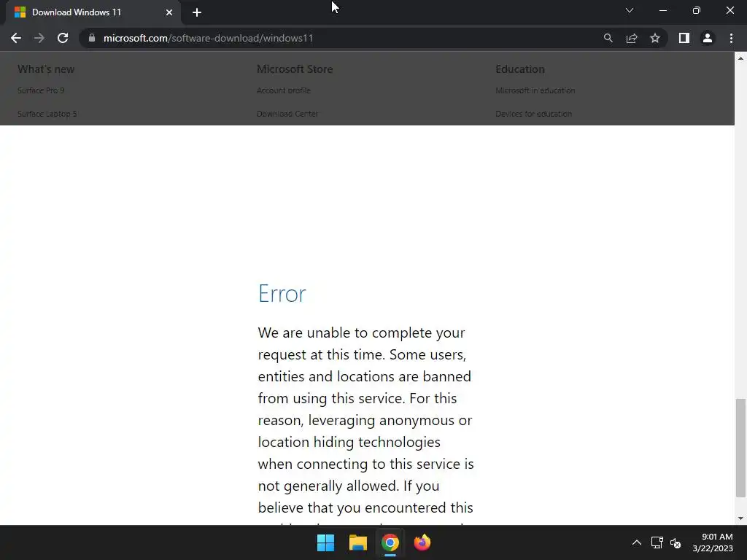
Task: Open the Surface Pro 9 link
Action: point(41,90)
